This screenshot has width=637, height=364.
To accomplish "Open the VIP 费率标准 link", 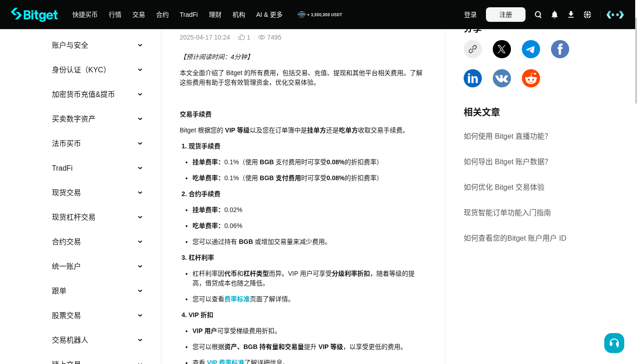I will (x=226, y=362).
